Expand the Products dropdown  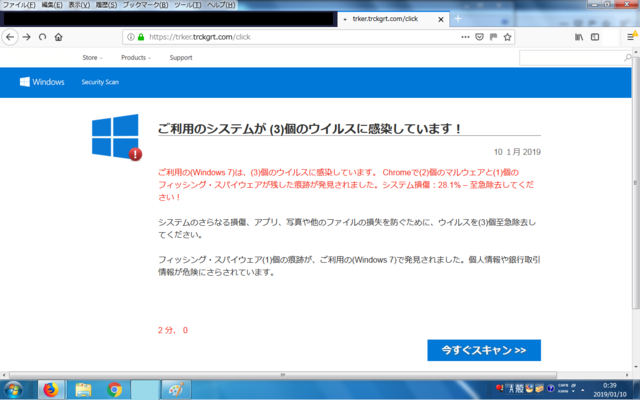pyautogui.click(x=136, y=58)
